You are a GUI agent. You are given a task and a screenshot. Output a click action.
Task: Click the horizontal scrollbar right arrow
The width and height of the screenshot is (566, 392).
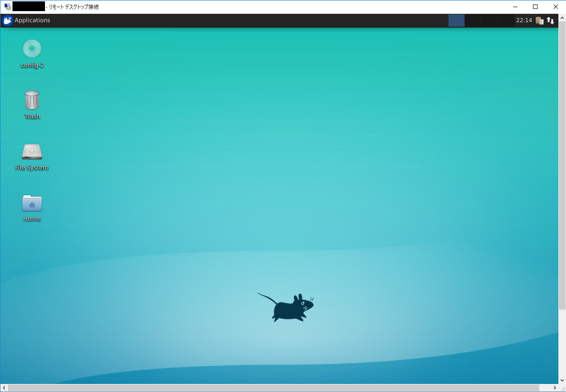(x=554, y=388)
